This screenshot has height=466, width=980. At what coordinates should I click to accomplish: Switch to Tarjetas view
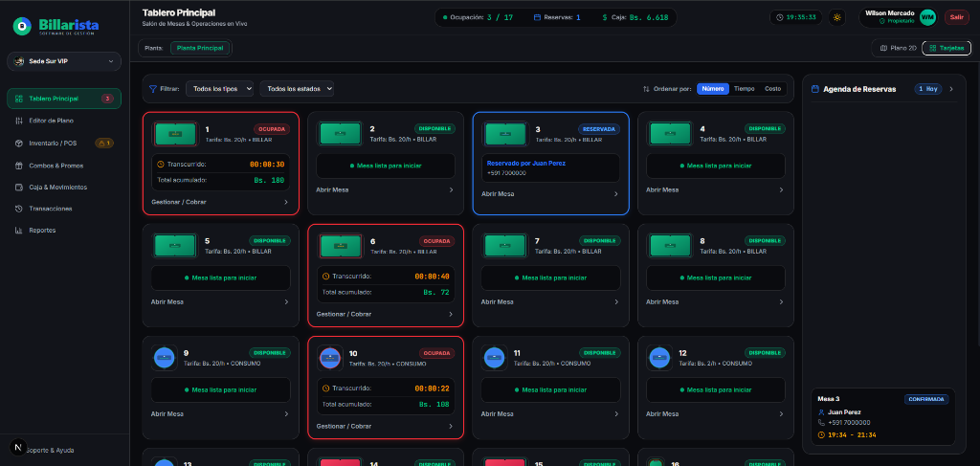[947, 48]
